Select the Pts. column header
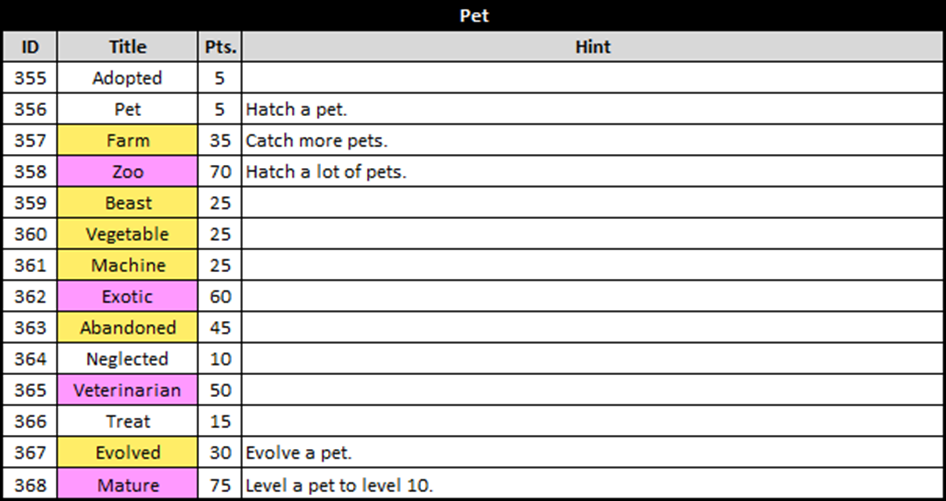 tap(220, 46)
